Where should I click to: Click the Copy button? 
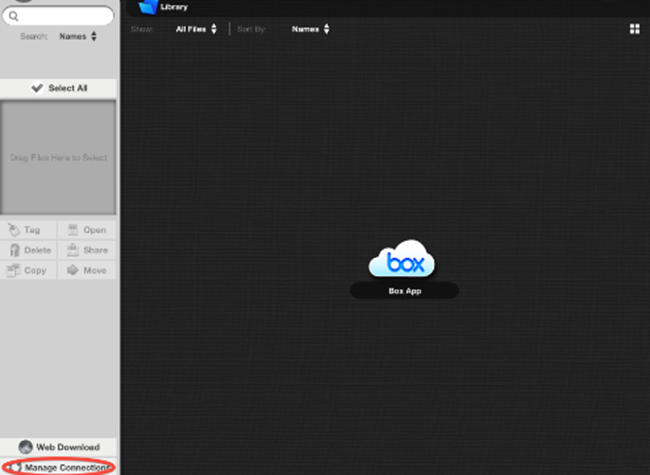(x=28, y=270)
